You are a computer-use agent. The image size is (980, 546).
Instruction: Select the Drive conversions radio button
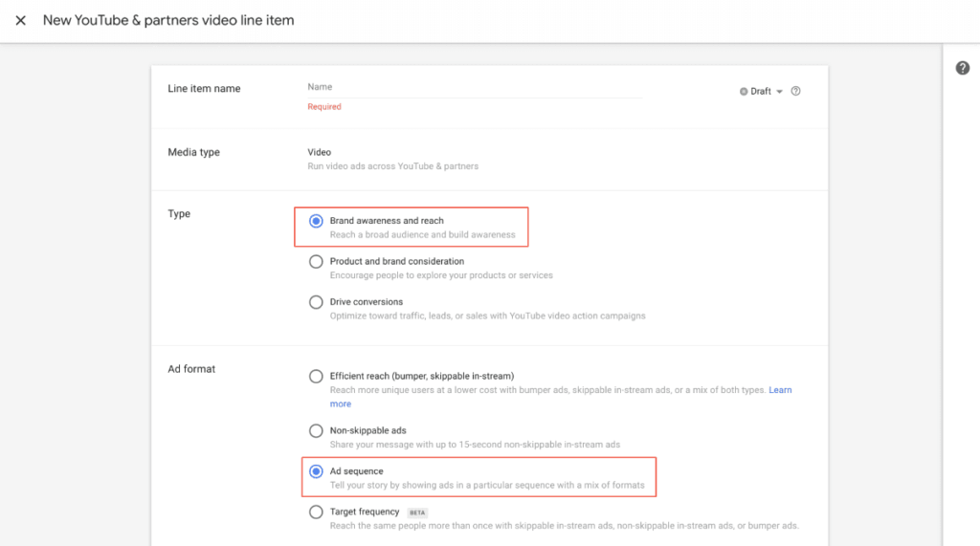[316, 302]
